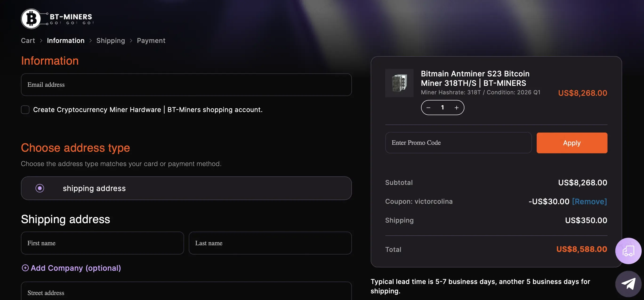Go back to the Cart breadcrumb step
This screenshot has width=644, height=300.
tap(28, 40)
